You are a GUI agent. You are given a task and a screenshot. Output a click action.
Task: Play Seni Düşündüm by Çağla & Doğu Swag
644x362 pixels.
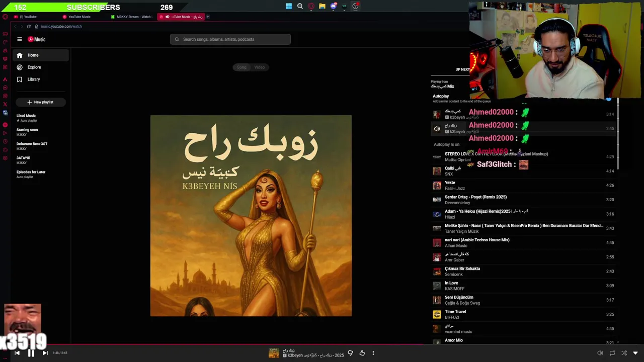(523, 300)
